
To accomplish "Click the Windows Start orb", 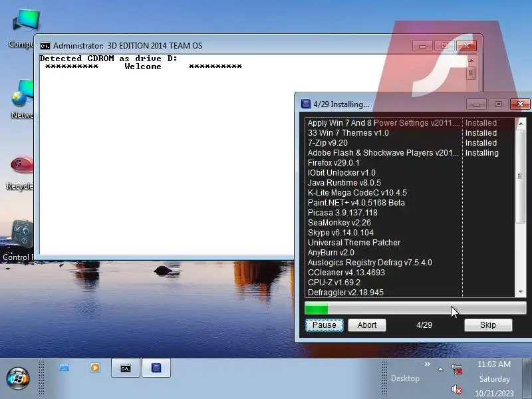I will tap(18, 378).
